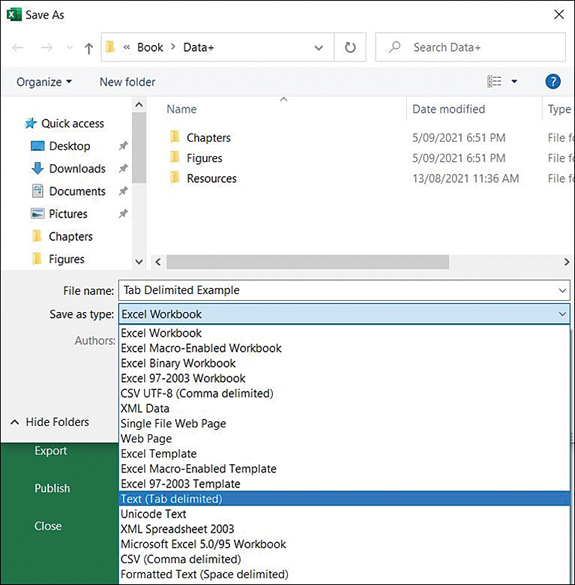575x585 pixels.
Task: Go up one folder level
Action: [88, 48]
